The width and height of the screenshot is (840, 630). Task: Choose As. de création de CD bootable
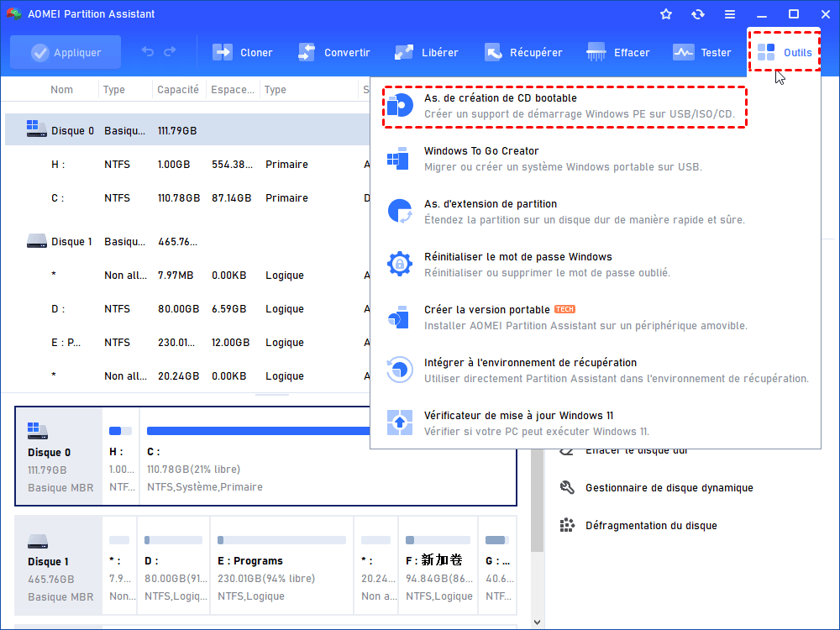click(x=564, y=106)
